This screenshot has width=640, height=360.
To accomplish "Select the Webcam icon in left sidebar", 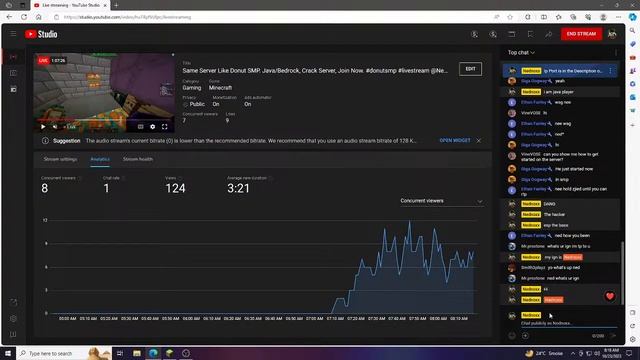I will [13, 73].
